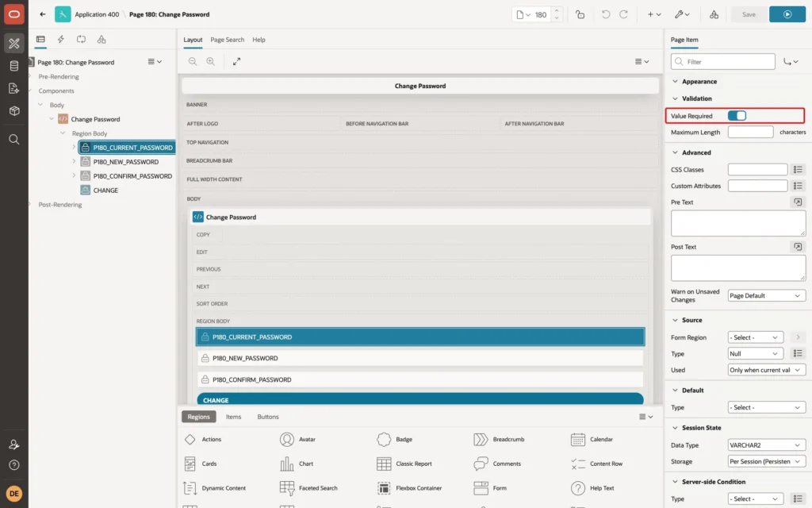
Task: Open the Page Shared Components tab icon
Action: tap(101, 40)
